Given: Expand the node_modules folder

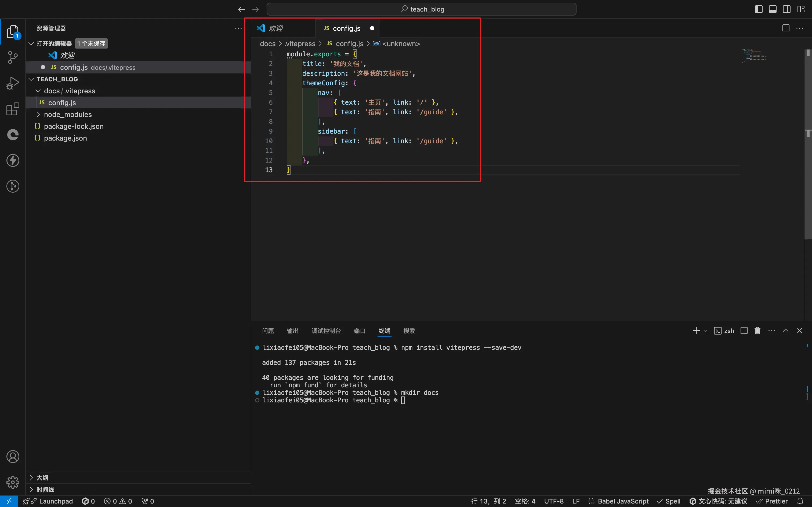Looking at the screenshot, I should click(68, 114).
